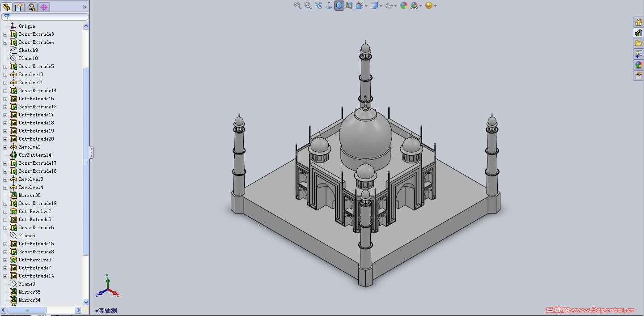
Task: Click the Zoom to Fit icon
Action: tap(298, 5)
